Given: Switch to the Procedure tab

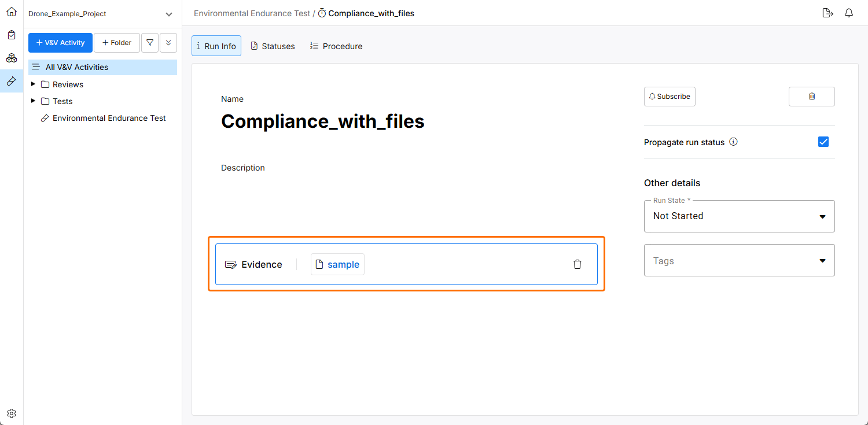Looking at the screenshot, I should click(x=336, y=46).
